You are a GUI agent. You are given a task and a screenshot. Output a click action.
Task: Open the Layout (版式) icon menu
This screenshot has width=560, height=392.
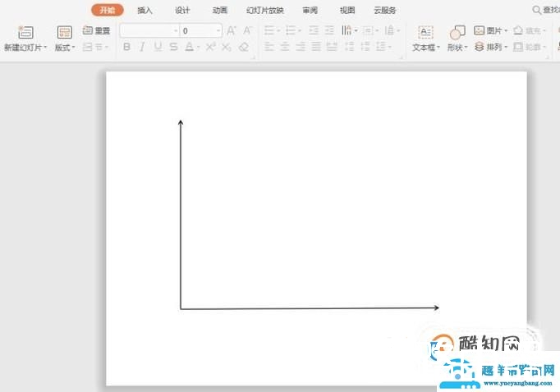click(x=65, y=33)
